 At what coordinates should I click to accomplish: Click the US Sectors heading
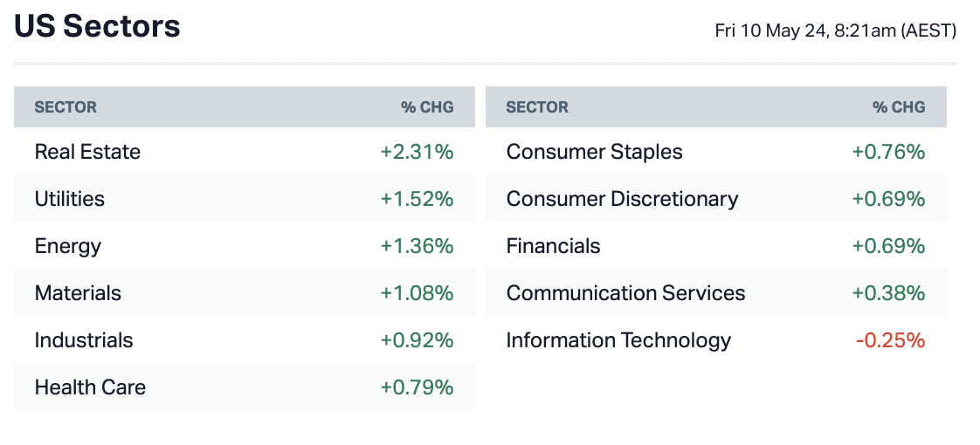[x=98, y=26]
